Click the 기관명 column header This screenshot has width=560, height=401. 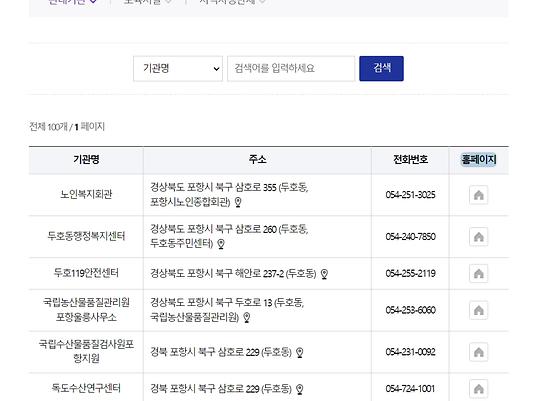tap(86, 160)
